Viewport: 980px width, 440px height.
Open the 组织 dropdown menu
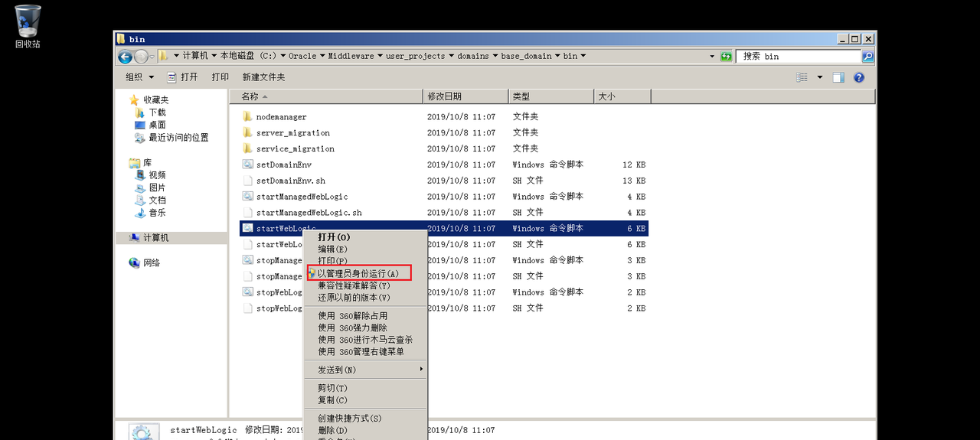[x=140, y=77]
